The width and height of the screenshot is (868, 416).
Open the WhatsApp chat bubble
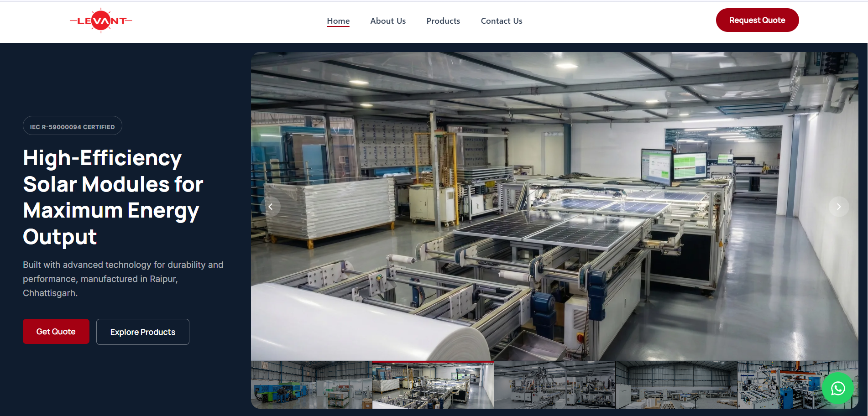(838, 388)
